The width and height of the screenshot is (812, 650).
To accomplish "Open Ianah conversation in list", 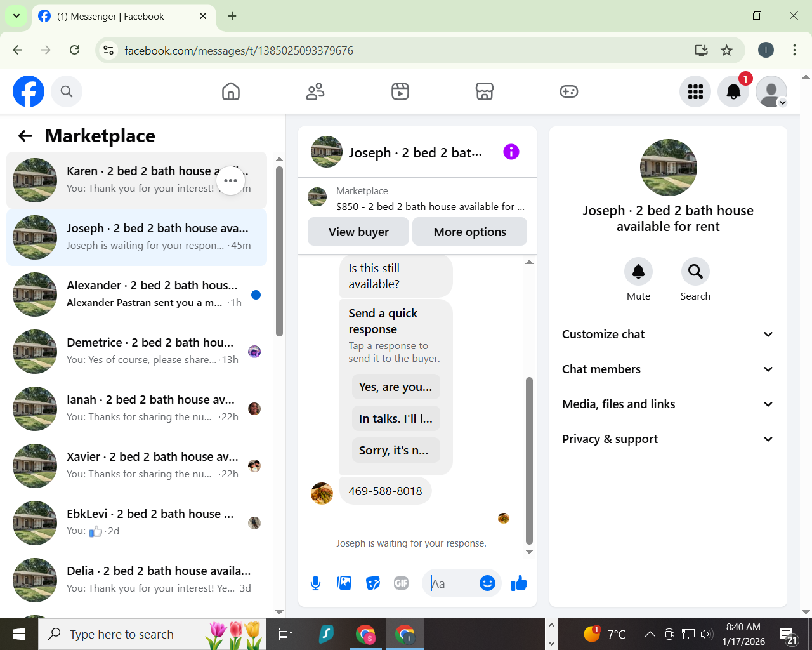I will pos(136,409).
